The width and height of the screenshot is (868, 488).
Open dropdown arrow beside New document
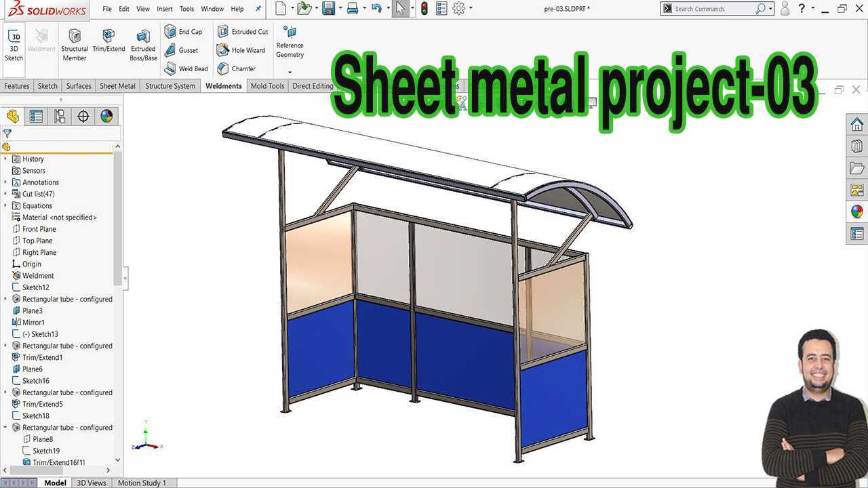pos(292,9)
